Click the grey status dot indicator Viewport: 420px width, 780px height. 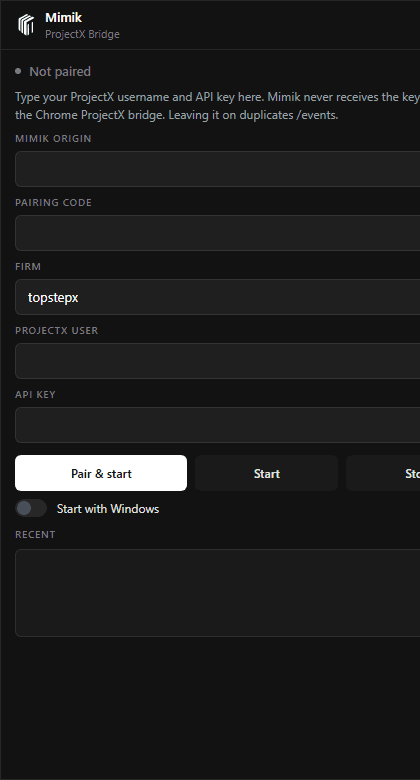[x=18, y=71]
